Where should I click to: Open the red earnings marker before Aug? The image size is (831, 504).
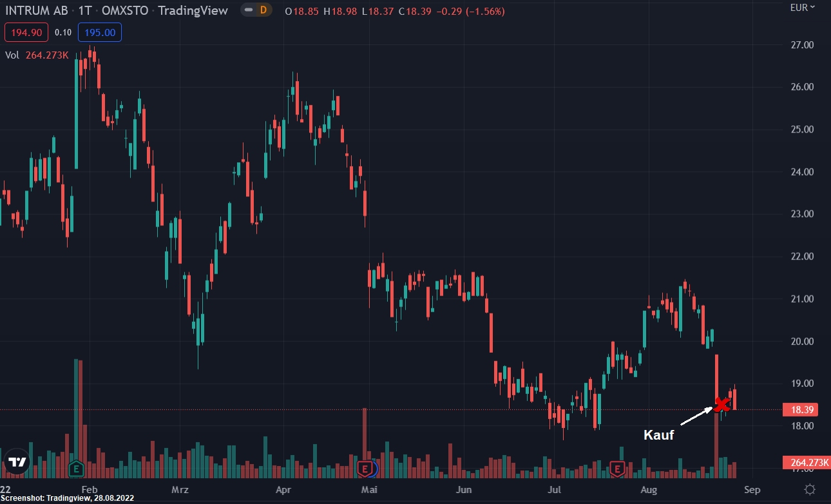tap(618, 469)
